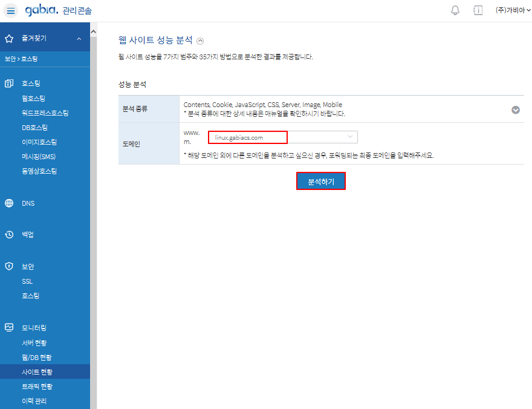Select 워드프레스호스팅 in the sidebar

click(45, 113)
